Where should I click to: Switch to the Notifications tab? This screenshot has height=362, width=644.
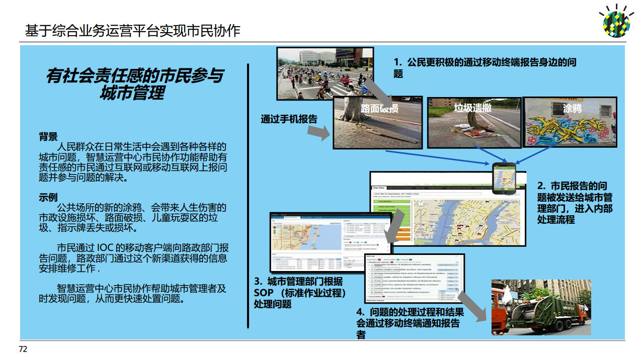(435, 188)
